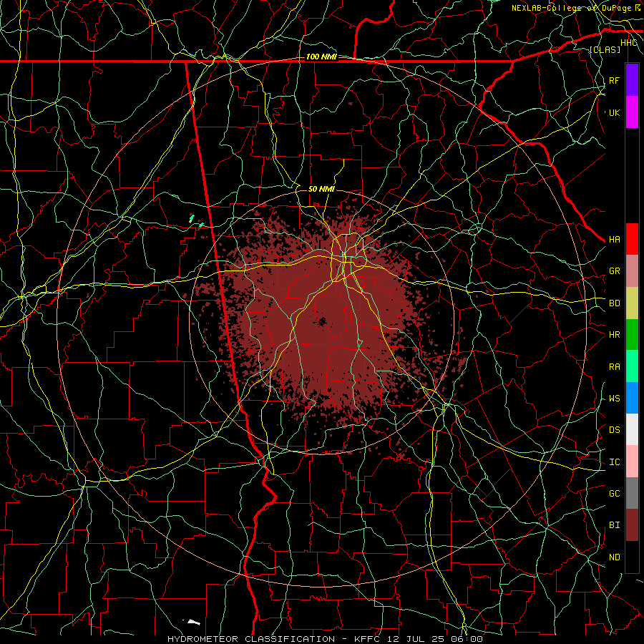Click the BD legend label
The height and width of the screenshot is (644, 644).
coord(614,303)
